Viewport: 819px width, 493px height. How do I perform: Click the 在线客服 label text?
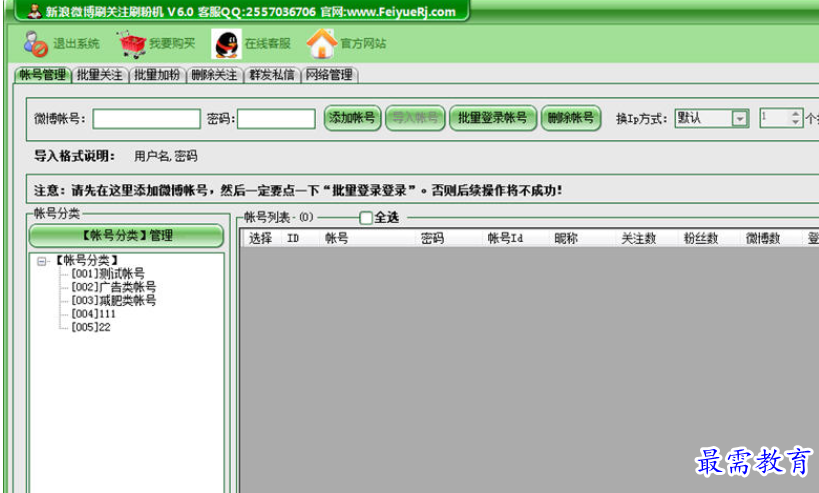coord(268,44)
